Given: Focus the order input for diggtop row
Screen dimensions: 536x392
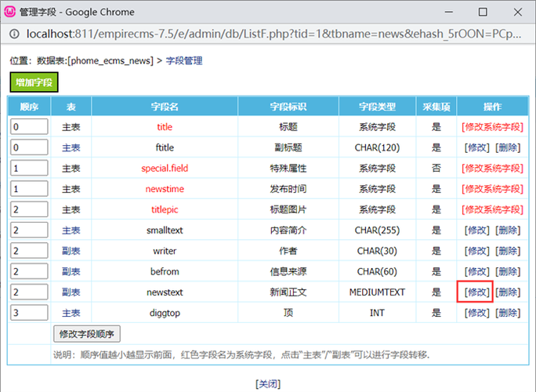Looking at the screenshot, I should pyautogui.click(x=29, y=312).
